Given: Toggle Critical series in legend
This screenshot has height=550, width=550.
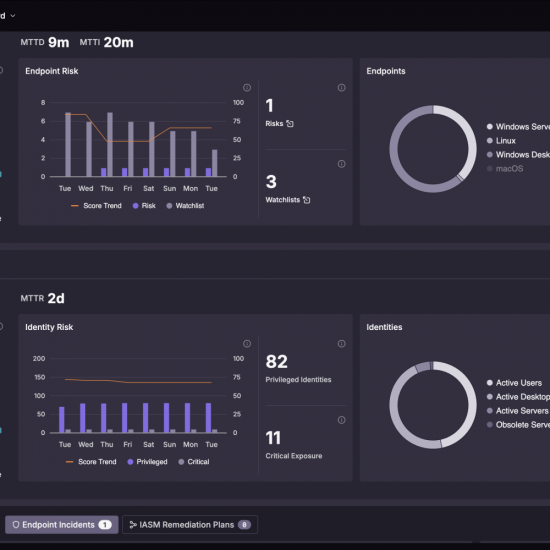Looking at the screenshot, I should pyautogui.click(x=194, y=462).
